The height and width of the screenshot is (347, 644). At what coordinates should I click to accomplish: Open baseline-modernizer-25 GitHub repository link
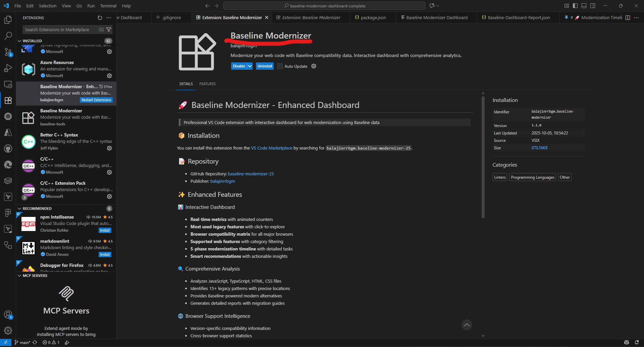point(251,174)
